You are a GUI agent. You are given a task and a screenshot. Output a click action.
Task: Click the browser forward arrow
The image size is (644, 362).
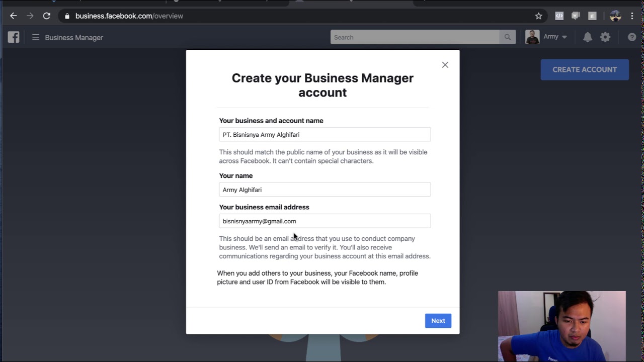(x=30, y=16)
